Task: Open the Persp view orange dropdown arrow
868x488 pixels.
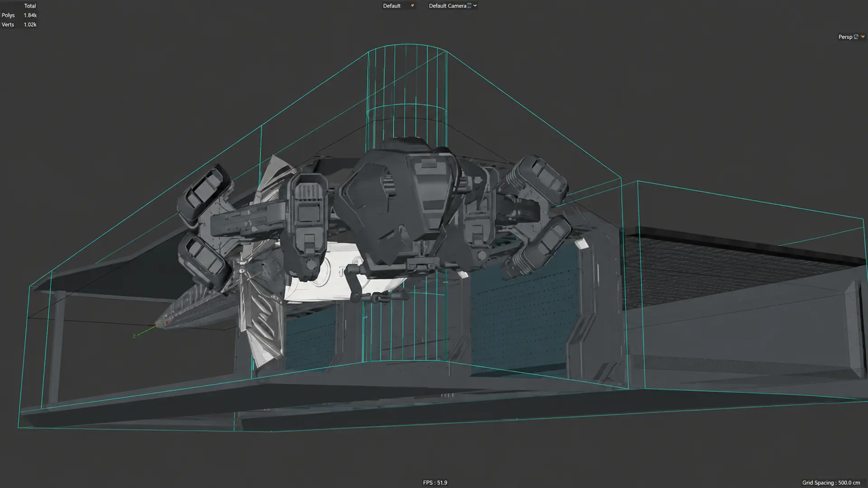Action: click(863, 37)
